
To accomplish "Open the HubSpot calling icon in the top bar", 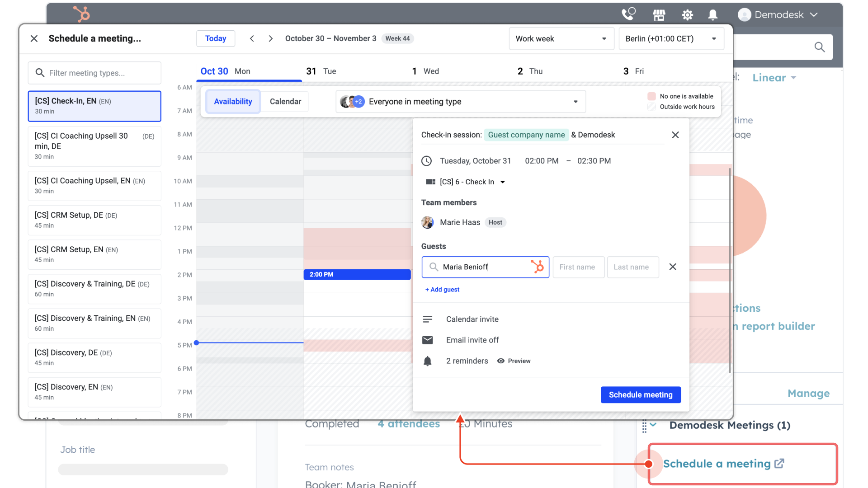I will [x=628, y=14].
